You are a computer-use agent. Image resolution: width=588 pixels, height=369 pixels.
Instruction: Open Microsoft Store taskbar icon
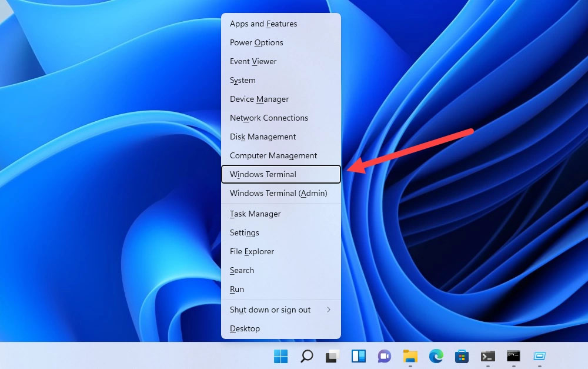pos(462,356)
